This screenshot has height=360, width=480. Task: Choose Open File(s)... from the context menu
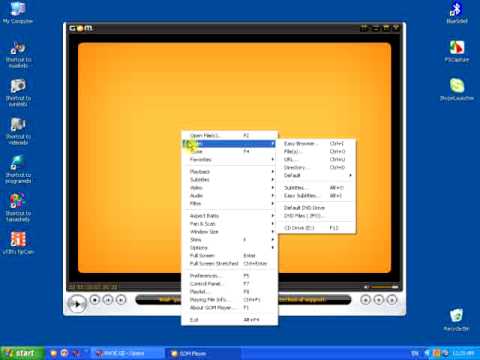229,135
